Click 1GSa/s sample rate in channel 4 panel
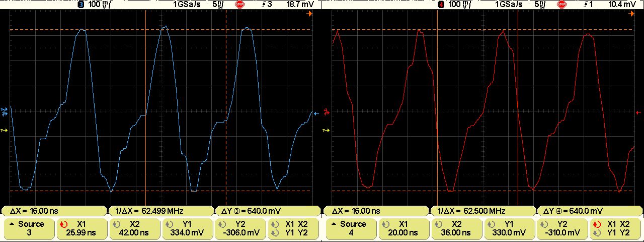Image resolution: width=644 pixels, height=242 pixels. [508, 5]
